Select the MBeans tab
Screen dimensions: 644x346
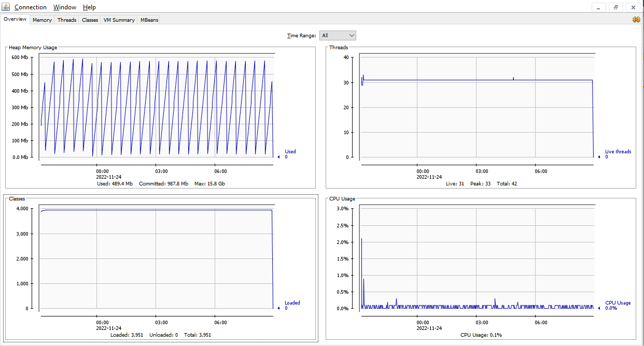coord(149,20)
